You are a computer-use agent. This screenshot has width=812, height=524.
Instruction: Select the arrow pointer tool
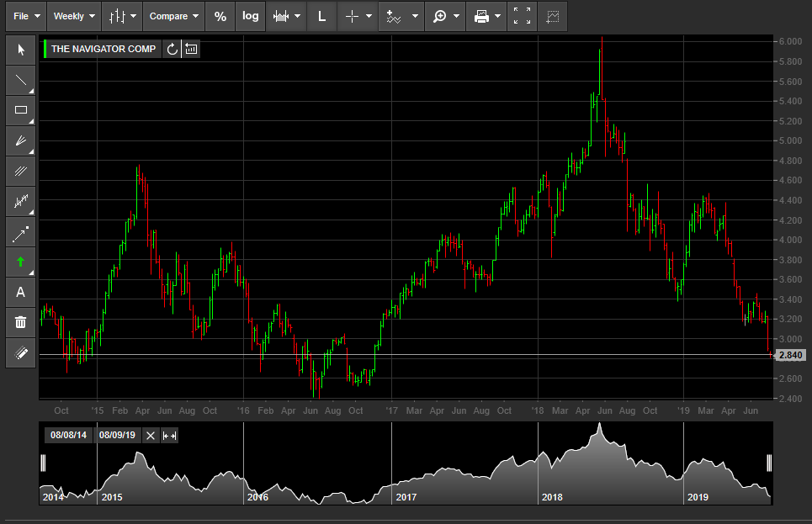21,50
